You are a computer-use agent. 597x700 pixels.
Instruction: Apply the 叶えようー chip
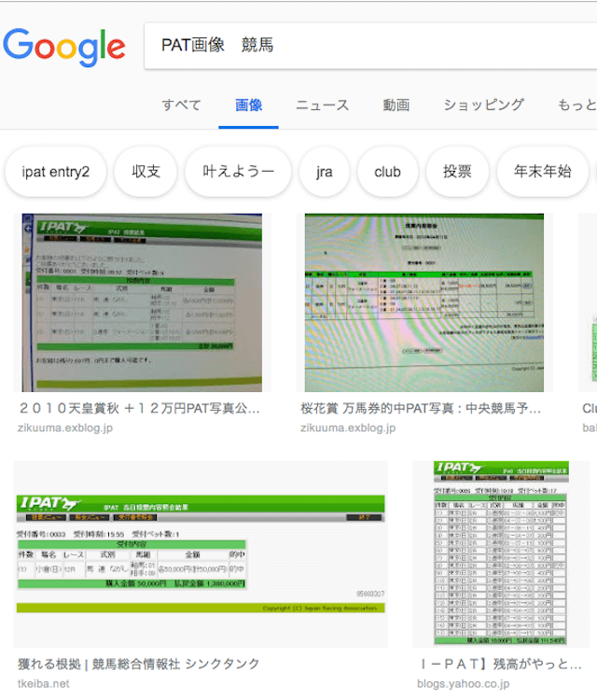(238, 172)
